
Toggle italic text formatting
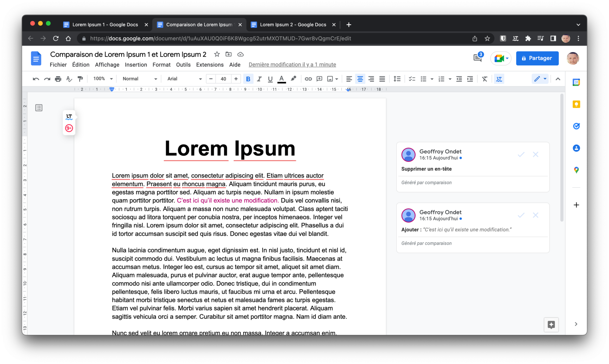click(x=259, y=79)
